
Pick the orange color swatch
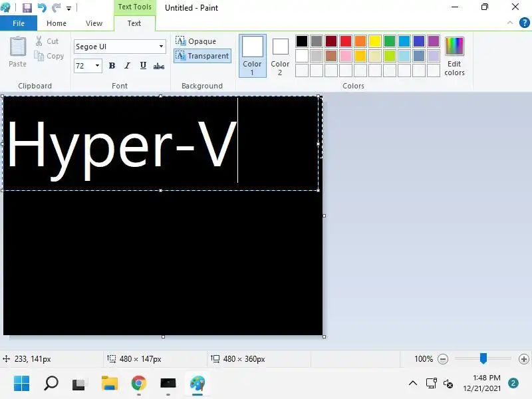[360, 41]
